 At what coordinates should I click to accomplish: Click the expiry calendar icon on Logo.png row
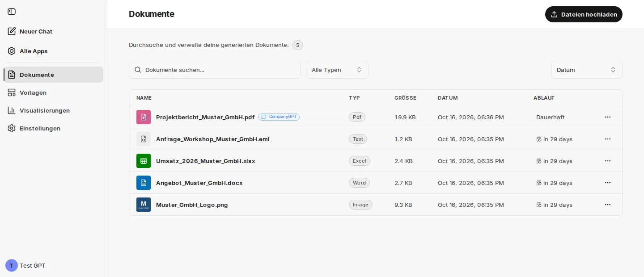click(x=539, y=205)
